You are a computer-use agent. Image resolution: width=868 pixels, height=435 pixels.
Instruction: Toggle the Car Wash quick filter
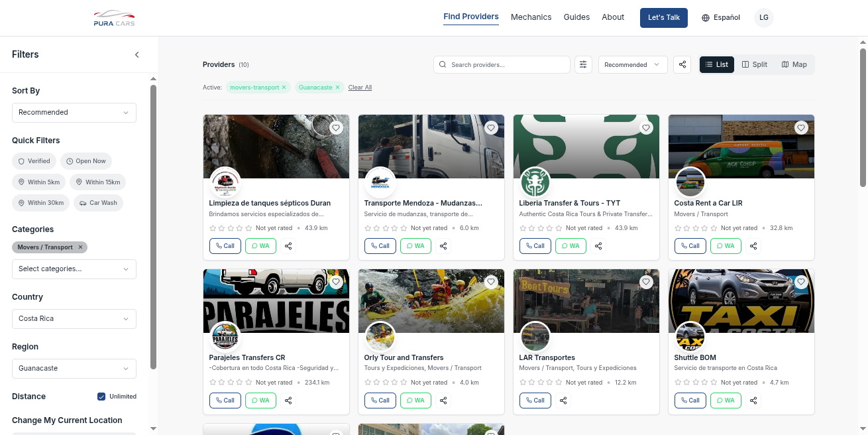click(x=98, y=203)
